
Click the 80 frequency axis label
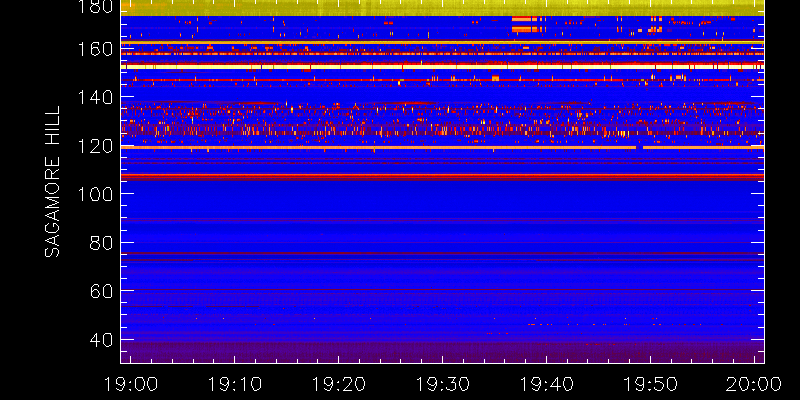pyautogui.click(x=101, y=242)
